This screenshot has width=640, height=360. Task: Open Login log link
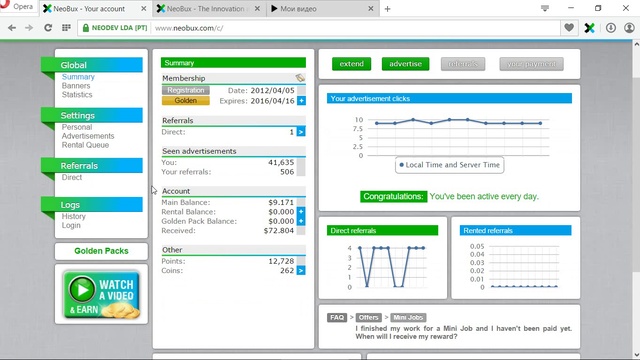click(x=71, y=225)
